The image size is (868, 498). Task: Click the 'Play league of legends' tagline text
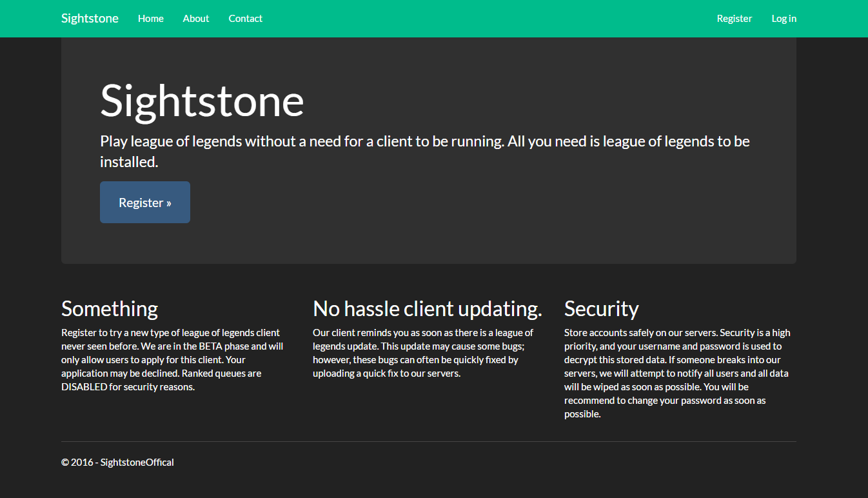point(425,152)
